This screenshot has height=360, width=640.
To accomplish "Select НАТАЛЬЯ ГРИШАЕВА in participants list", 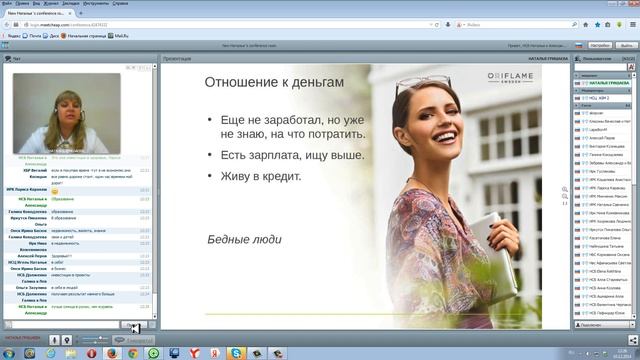I will (602, 83).
